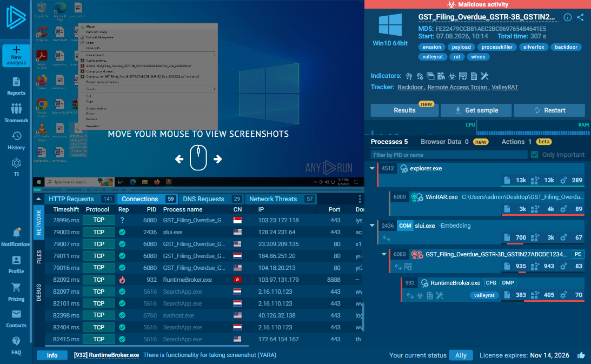
Task: Select the DEBUG vertical tab
Action: [39, 292]
